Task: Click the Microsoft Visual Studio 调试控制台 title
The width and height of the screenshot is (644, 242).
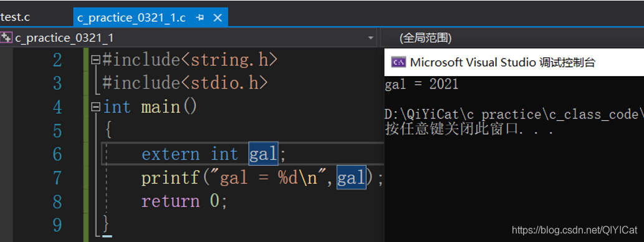Action: 502,62
